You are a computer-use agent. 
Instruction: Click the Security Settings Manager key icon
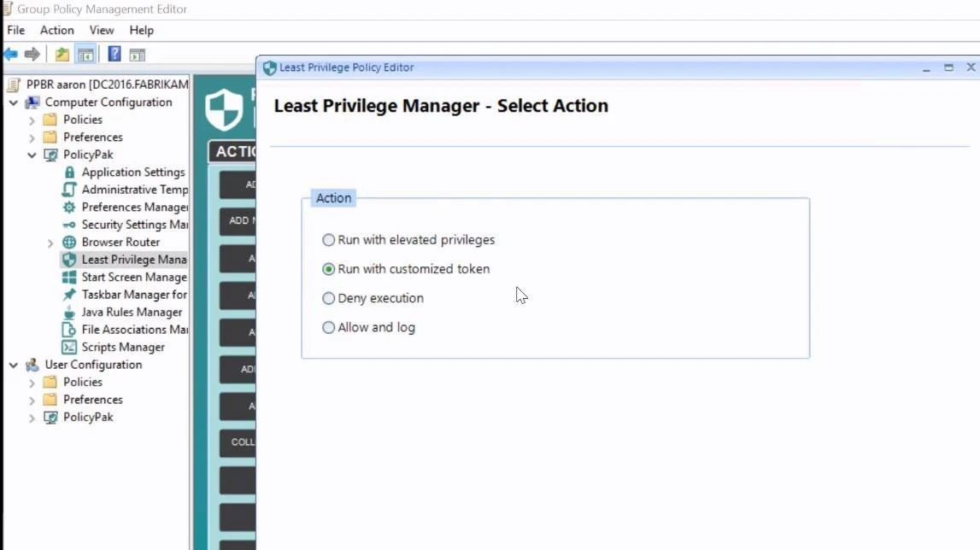70,225
